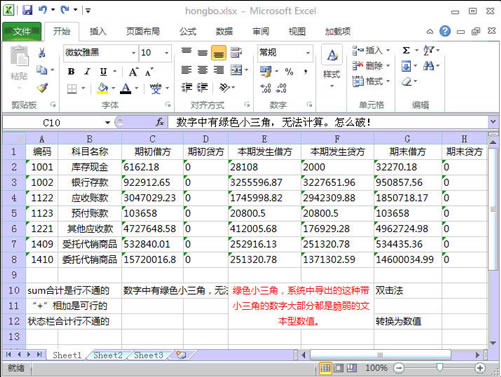Toggle middle vertical alignment
Viewport: 501px width, 377px height.
click(x=202, y=52)
